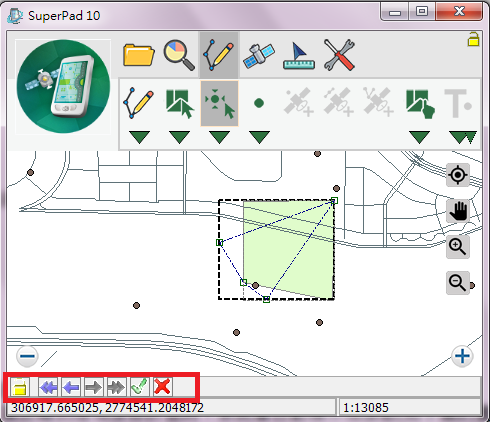The width and height of the screenshot is (490, 422).
Task: Click the top-right vertex handle of polygon
Action: click(x=334, y=200)
